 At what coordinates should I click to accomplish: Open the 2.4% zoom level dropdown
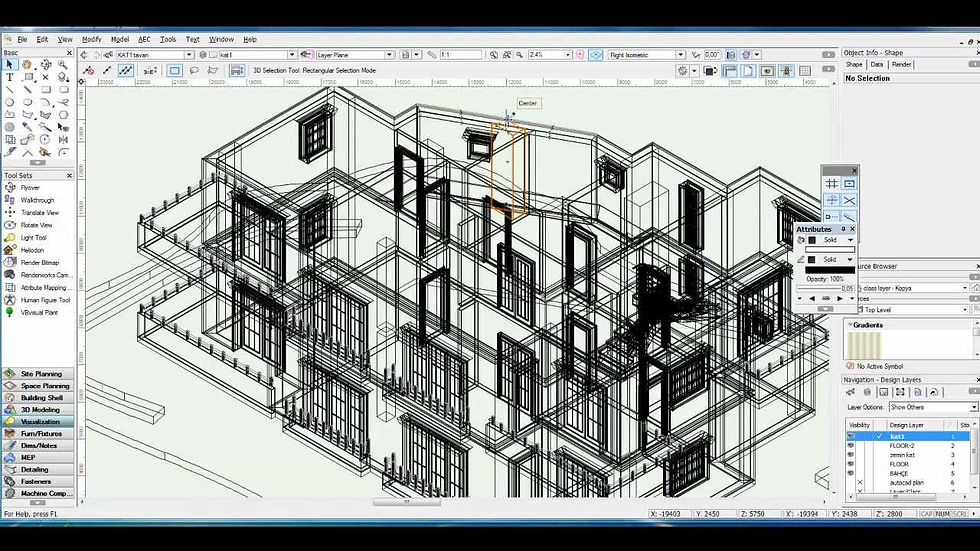[x=568, y=55]
